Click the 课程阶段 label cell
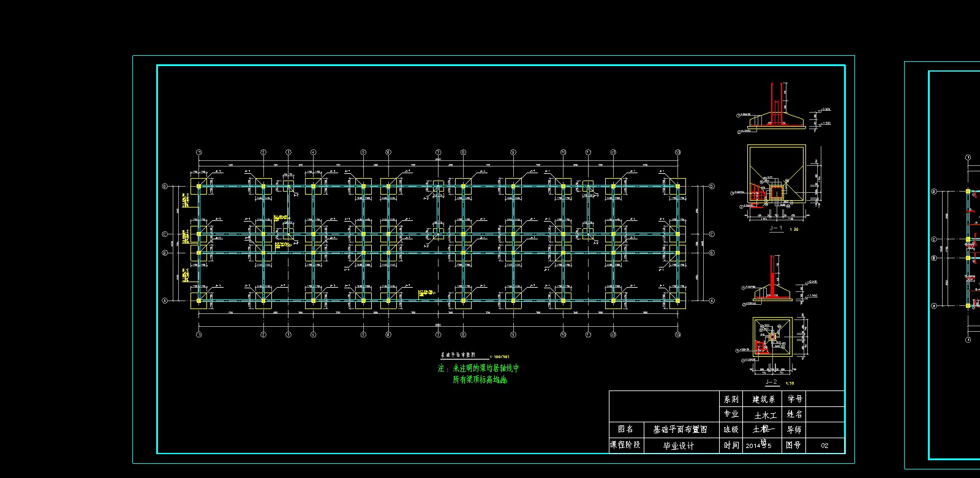This screenshot has height=478, width=980. click(x=626, y=445)
